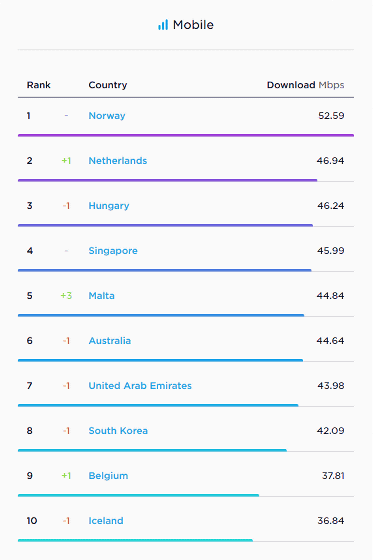Click the Rank column header

(39, 85)
